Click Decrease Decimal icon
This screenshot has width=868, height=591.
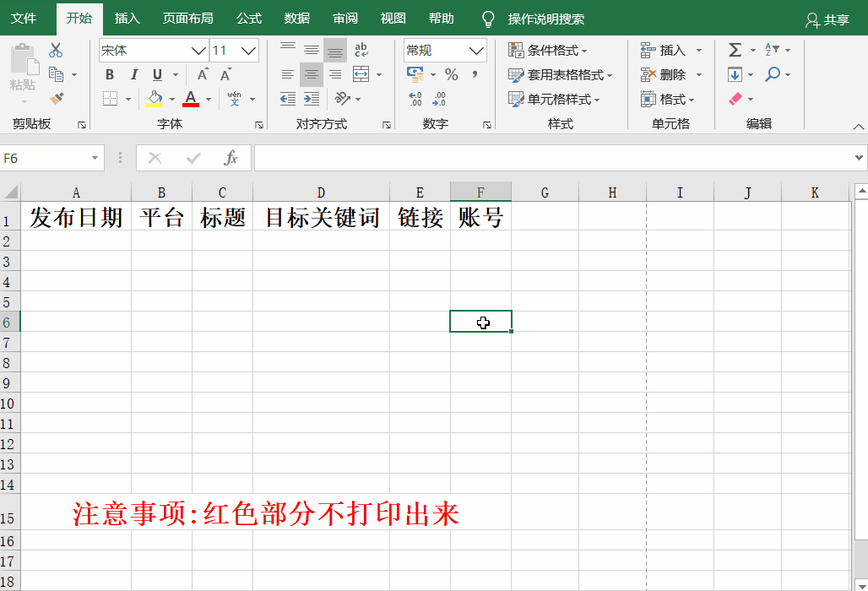click(x=440, y=99)
